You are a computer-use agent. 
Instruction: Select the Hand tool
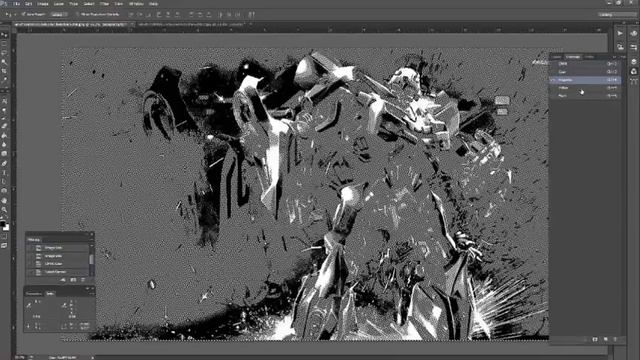[x=4, y=200]
